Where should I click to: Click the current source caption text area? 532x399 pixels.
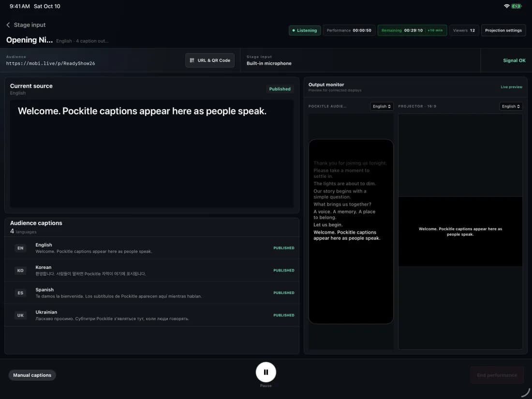(x=152, y=153)
